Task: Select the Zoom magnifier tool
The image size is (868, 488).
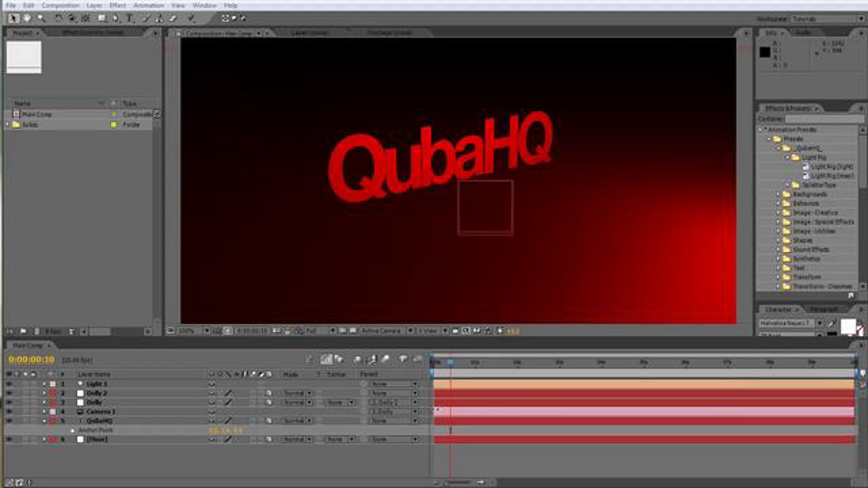Action: 41,18
